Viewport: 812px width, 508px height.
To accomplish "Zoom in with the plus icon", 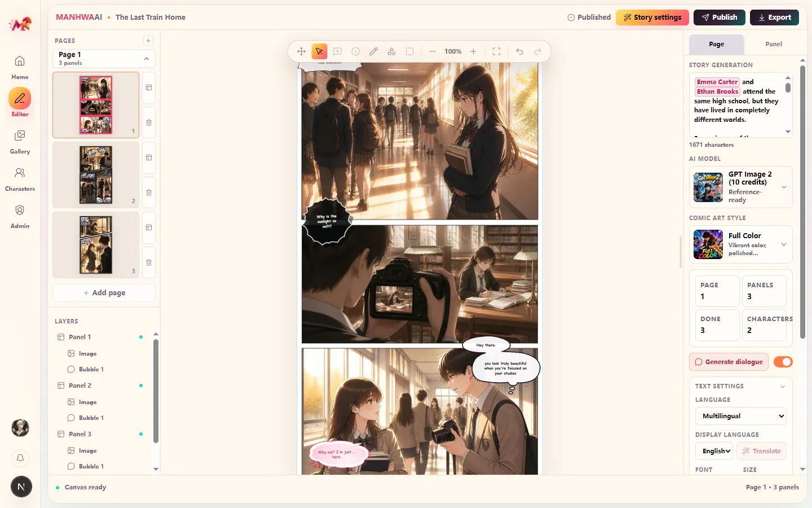I will tap(474, 51).
